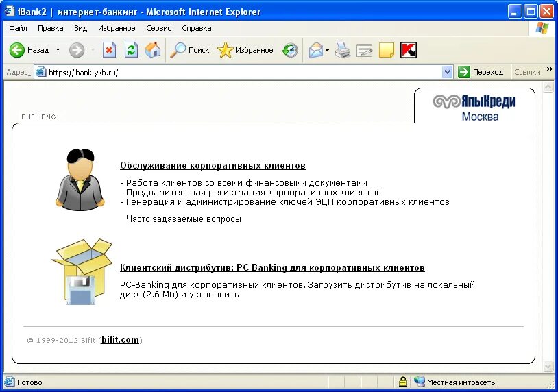This screenshot has width=558, height=392.
Task: Click '© 1999-2012 Bifit' copyright text
Action: [x=61, y=341]
